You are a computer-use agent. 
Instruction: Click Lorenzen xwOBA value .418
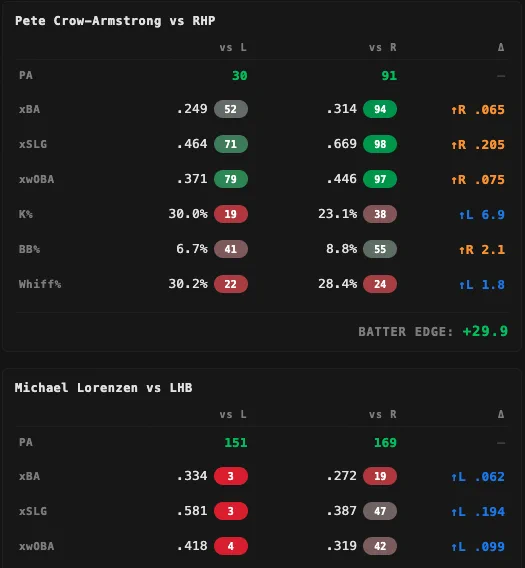click(192, 546)
